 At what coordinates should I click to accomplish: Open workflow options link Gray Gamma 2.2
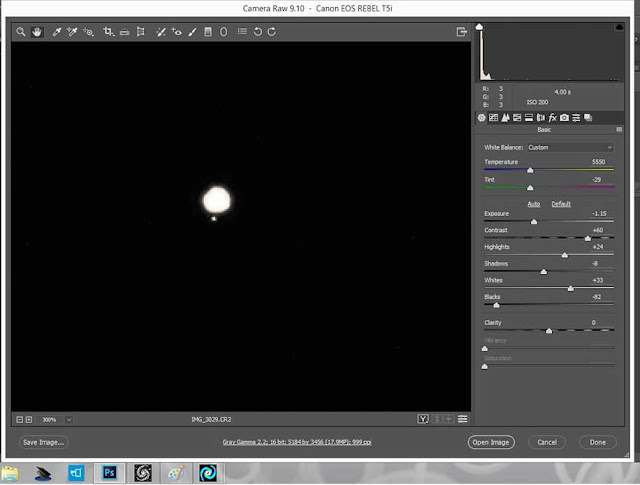pos(297,442)
